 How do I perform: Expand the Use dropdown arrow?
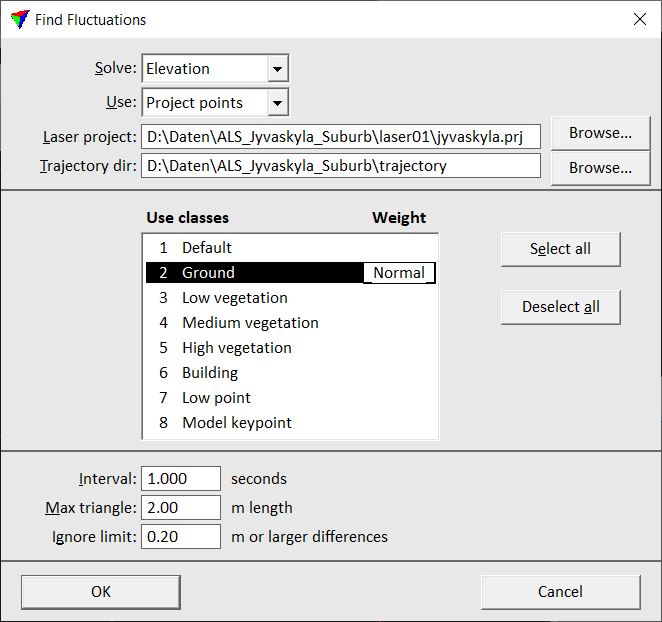(278, 102)
